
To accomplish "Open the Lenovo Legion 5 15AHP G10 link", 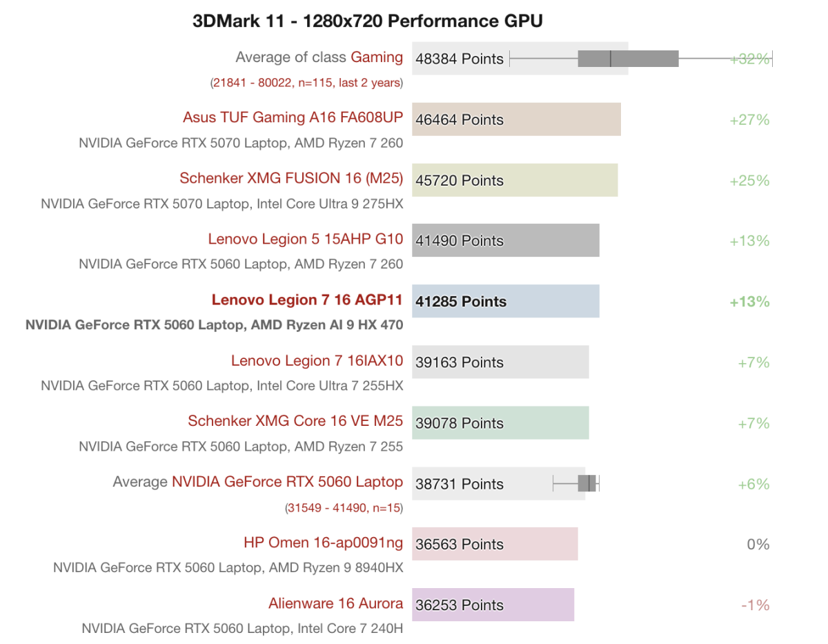I will pos(305,239).
